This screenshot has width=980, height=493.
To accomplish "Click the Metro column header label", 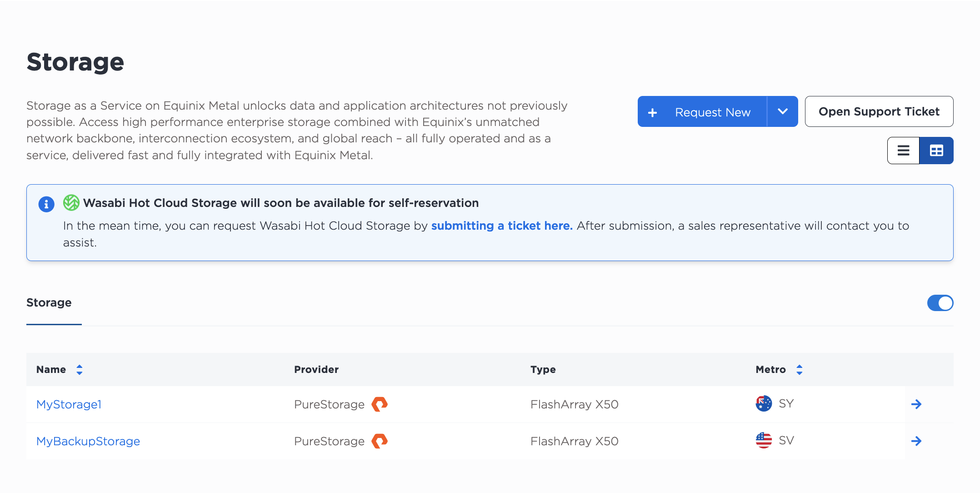I will pos(771,369).
